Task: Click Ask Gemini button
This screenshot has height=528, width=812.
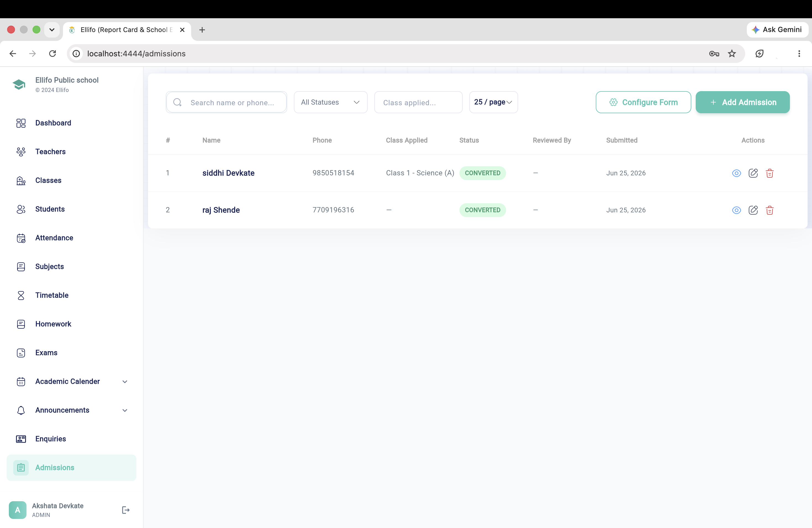Action: (x=777, y=30)
